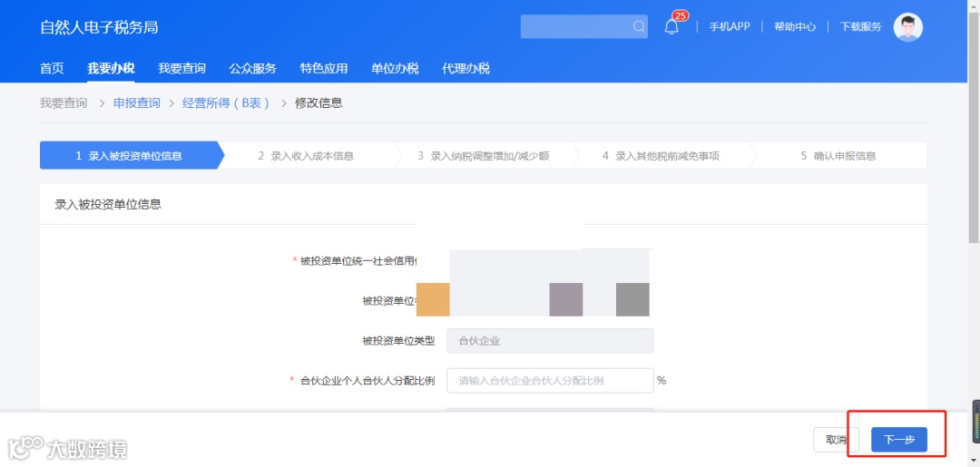The width and height of the screenshot is (980, 467).
Task: Select the 我要查询 menu
Action: (181, 68)
